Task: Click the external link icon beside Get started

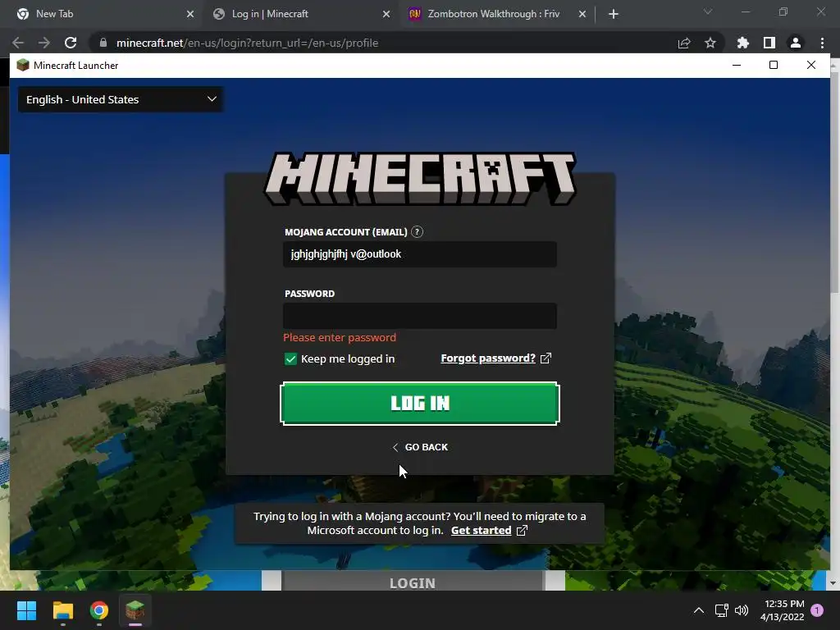Action: [x=522, y=531]
